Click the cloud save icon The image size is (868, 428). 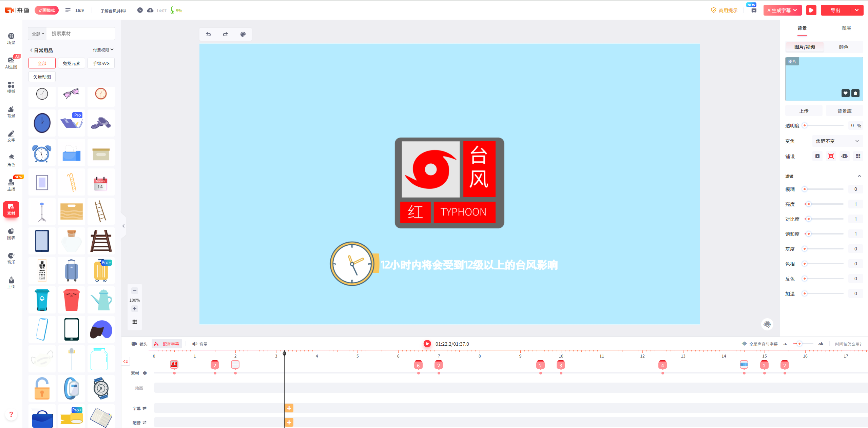point(150,10)
